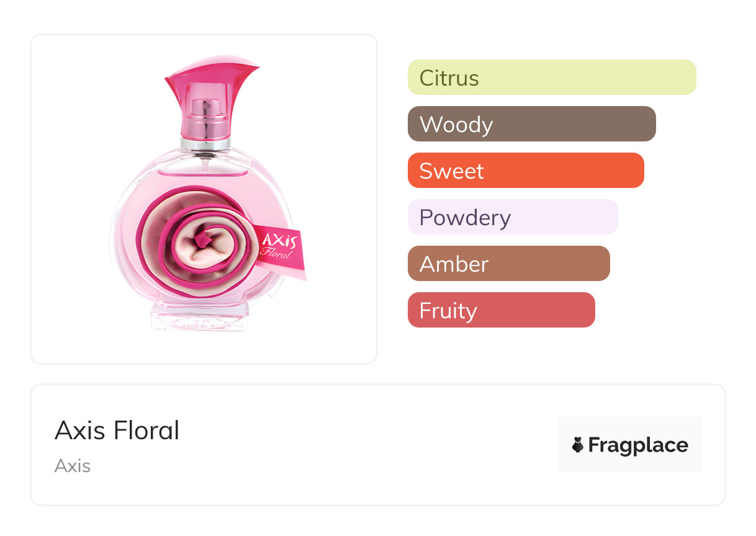Open the Axis Floral perfume bottle image

tap(204, 199)
